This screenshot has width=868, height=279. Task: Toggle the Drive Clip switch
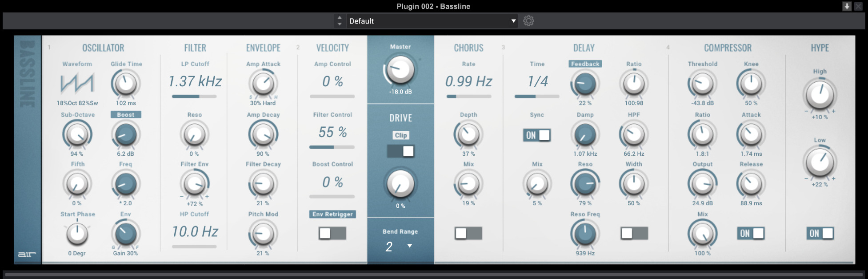[x=400, y=151]
